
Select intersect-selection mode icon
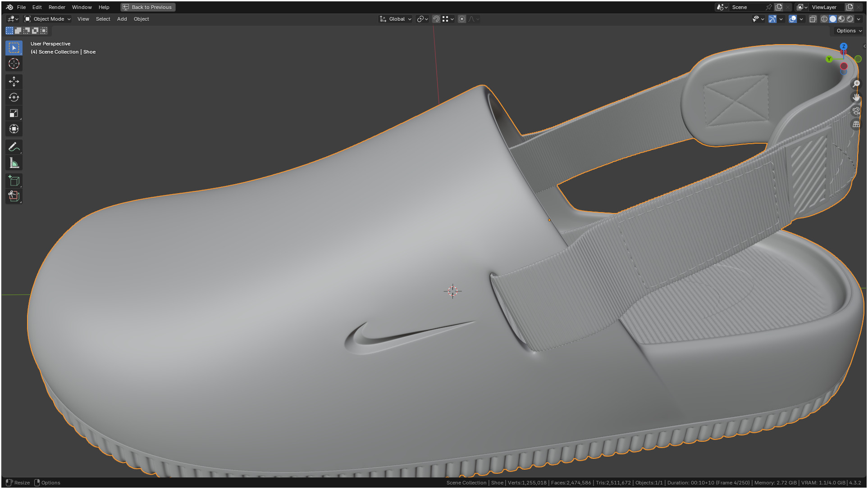point(44,31)
